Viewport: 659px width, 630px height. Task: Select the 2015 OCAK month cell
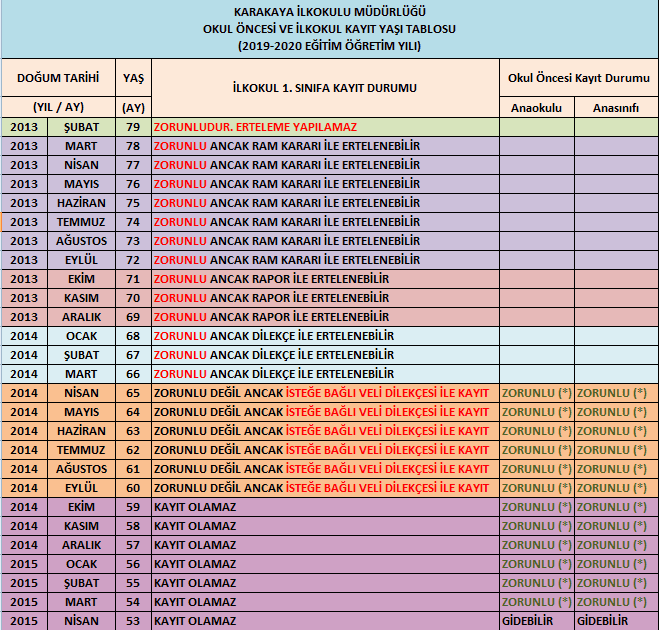click(81, 564)
